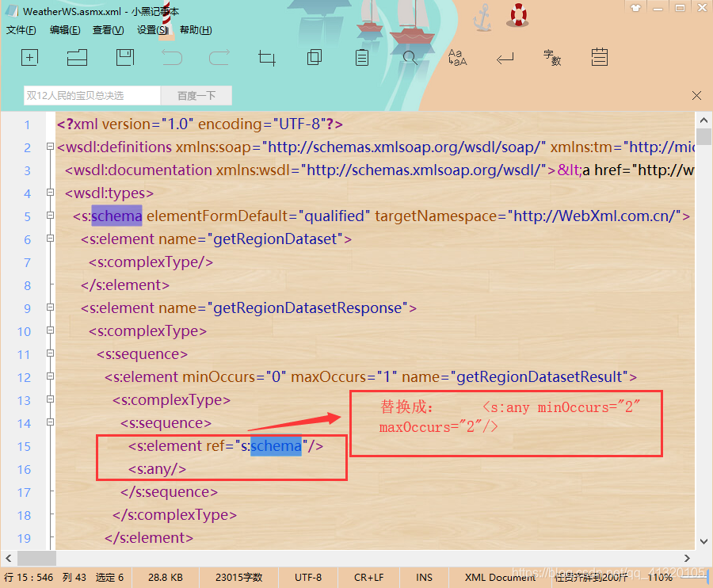The width and height of the screenshot is (713, 588).
Task: Click the <s:any/> text on line 16
Action: coord(158,469)
